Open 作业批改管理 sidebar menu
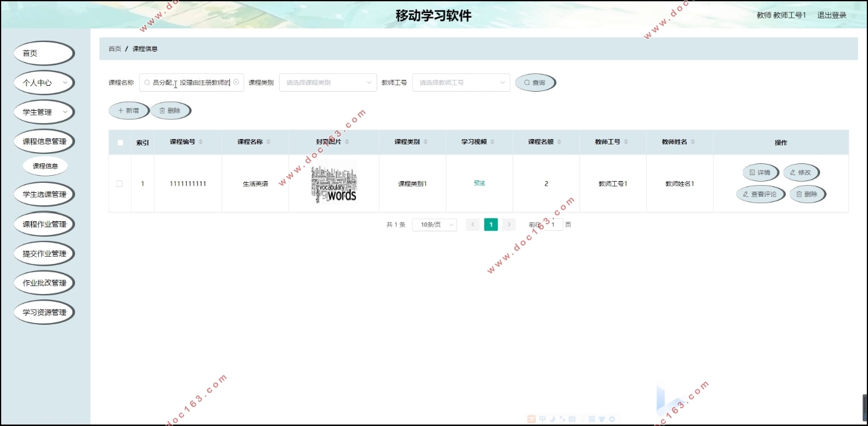Viewport: 868px width, 426px height. pyautogui.click(x=44, y=283)
